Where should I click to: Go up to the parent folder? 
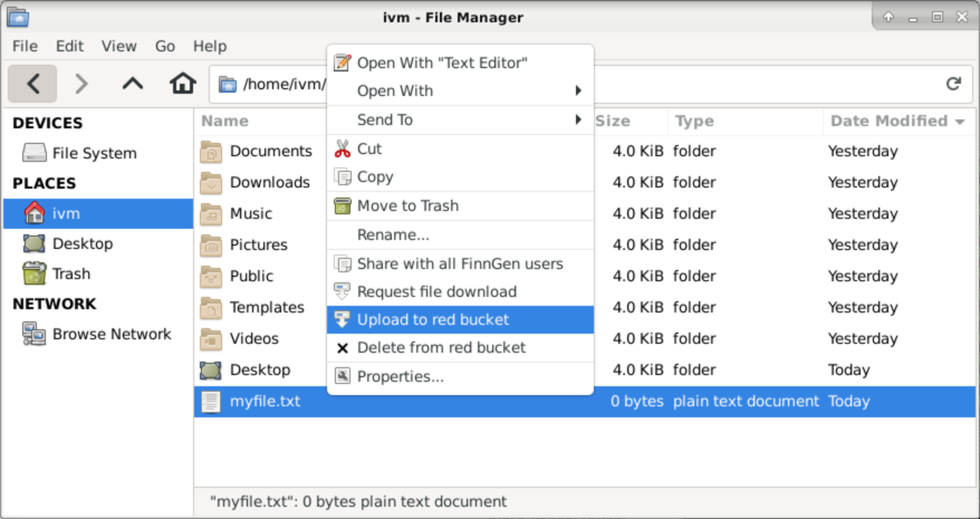[132, 84]
